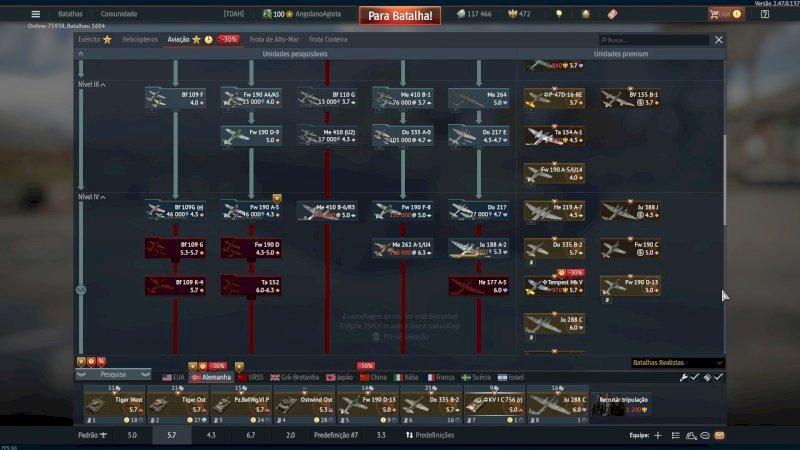The height and width of the screenshot is (450, 800).
Task: Toggle the rightmost checkmark above crew slots
Action: coord(718,377)
